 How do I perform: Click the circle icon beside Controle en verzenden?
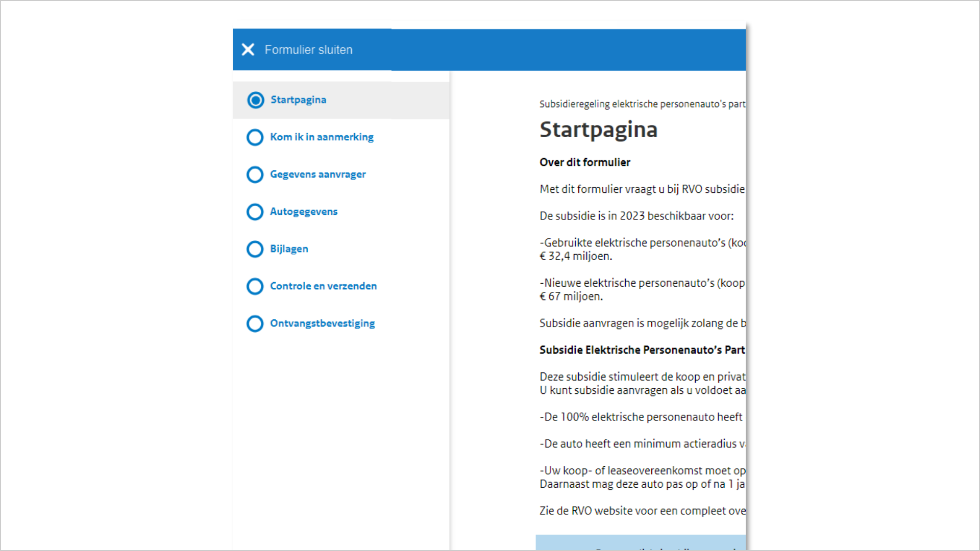click(x=255, y=286)
